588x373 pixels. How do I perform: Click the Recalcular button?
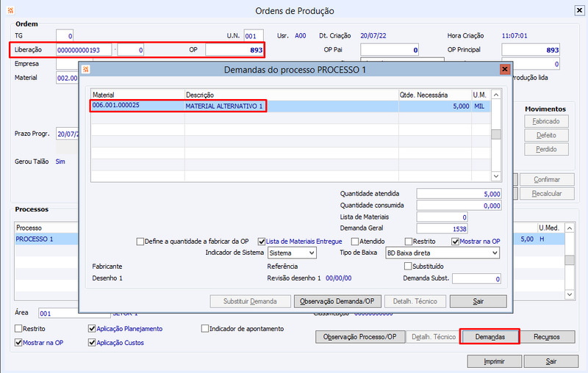click(x=547, y=194)
